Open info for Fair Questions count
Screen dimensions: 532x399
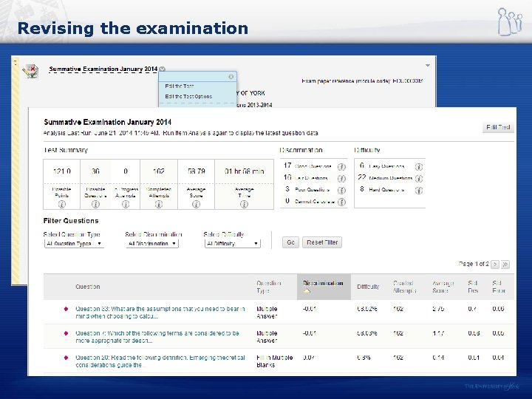point(341,179)
